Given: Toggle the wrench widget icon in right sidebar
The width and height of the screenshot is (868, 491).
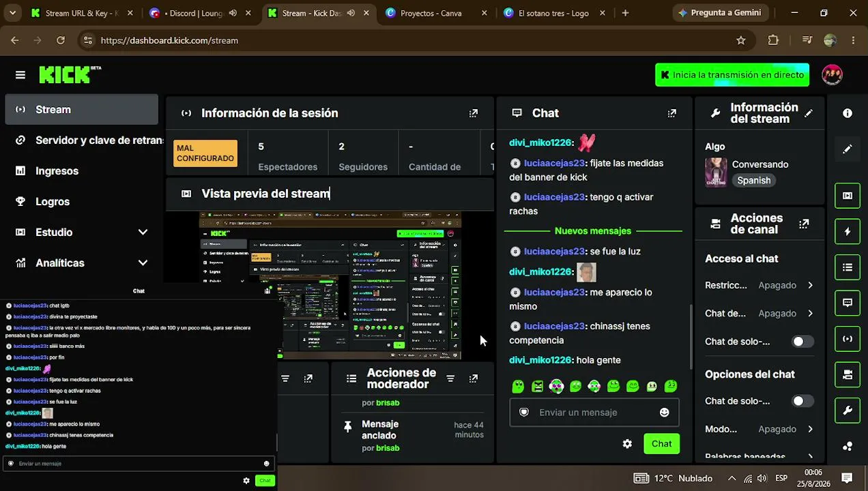Looking at the screenshot, I should coord(848,411).
